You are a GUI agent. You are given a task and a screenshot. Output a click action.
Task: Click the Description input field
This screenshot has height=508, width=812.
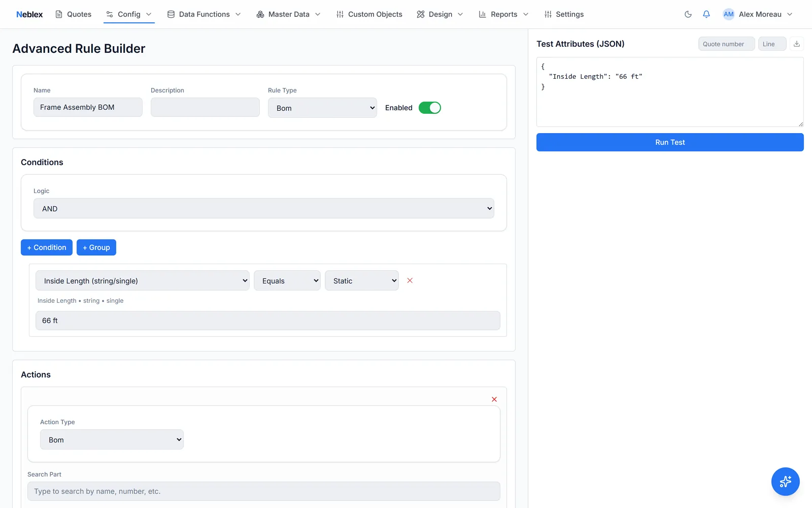coord(205,107)
